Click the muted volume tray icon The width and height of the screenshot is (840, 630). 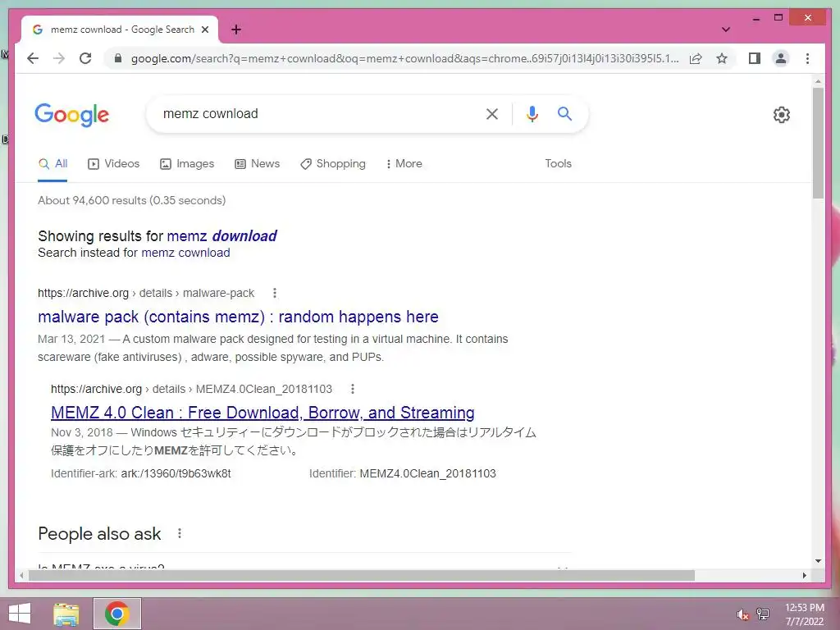coord(742,614)
